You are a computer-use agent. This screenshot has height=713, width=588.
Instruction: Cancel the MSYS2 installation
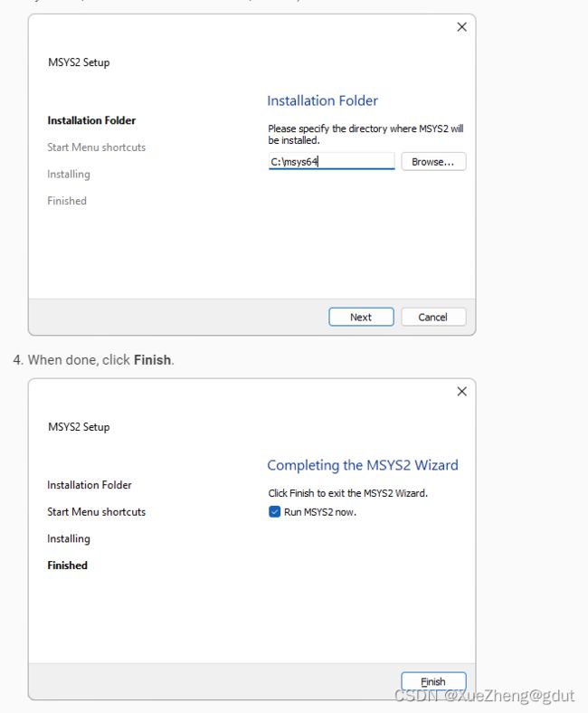pyautogui.click(x=432, y=317)
